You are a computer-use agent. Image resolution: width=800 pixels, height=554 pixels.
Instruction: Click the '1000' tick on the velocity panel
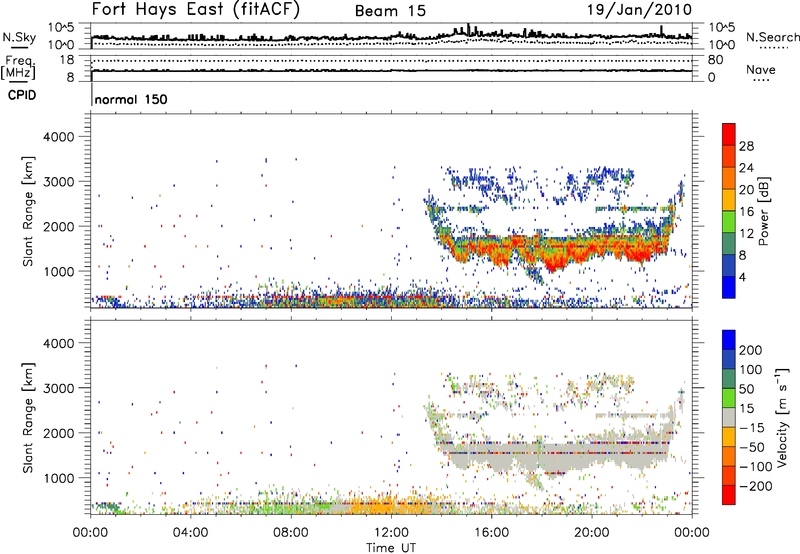pos(58,478)
